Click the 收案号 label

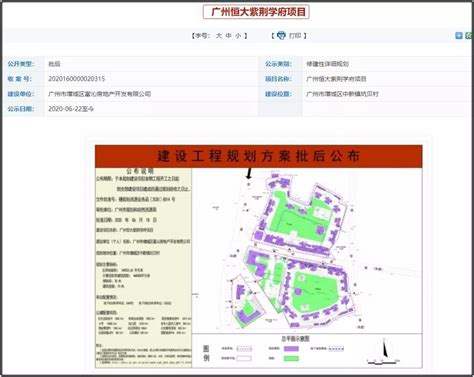pos(20,79)
